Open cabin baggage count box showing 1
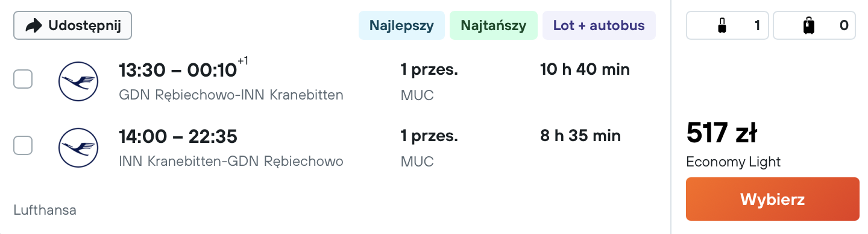 (728, 26)
